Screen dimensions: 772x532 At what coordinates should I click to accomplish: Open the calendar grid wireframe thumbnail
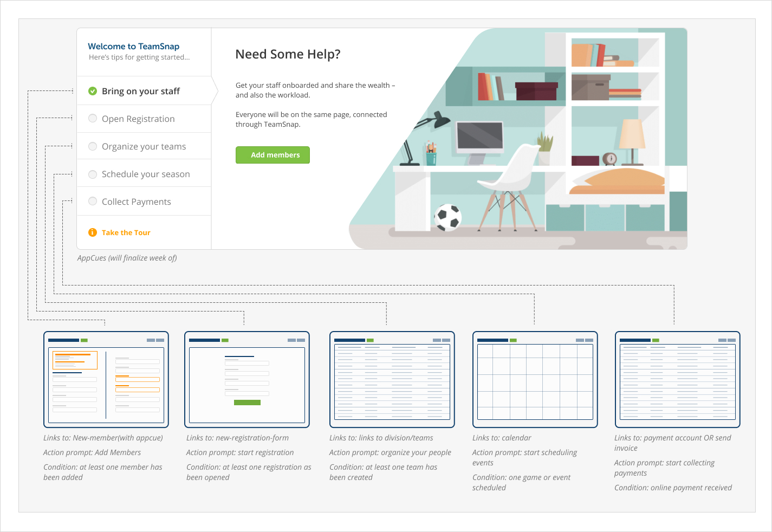[535, 379]
